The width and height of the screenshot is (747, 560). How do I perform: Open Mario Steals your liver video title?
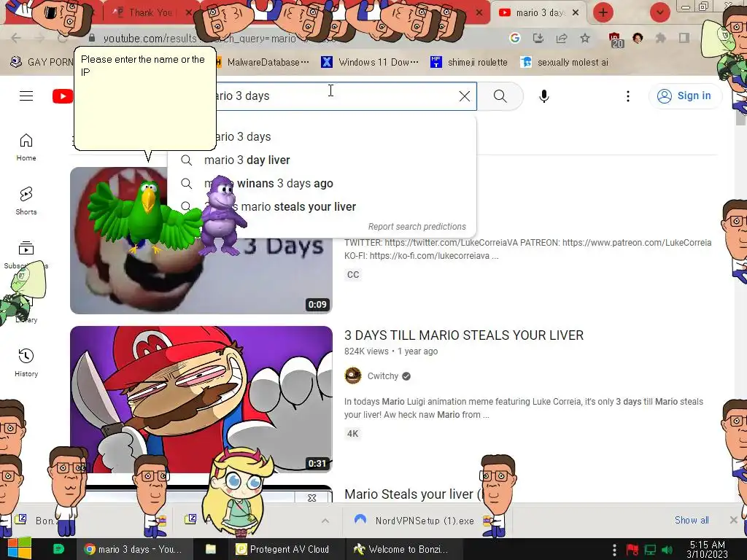coord(414,494)
